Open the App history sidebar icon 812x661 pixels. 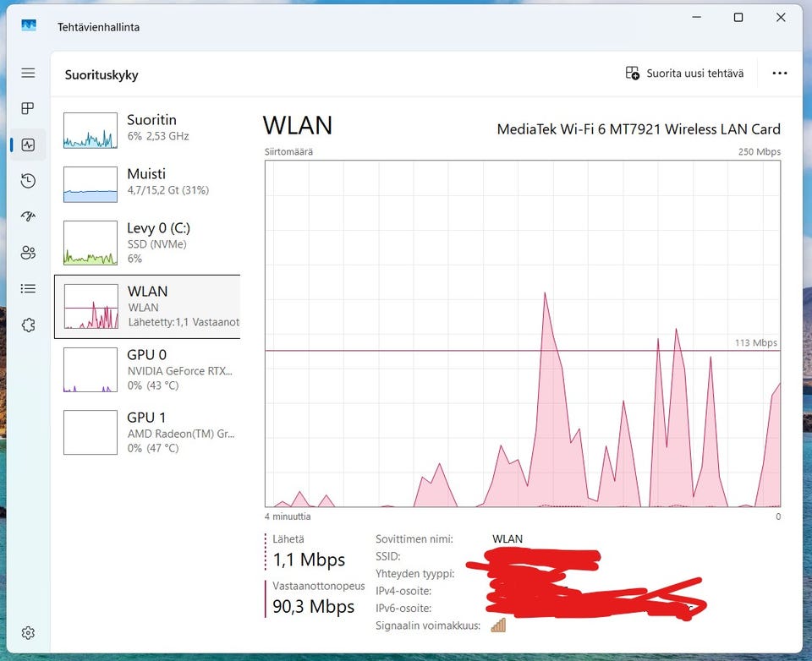tap(28, 181)
